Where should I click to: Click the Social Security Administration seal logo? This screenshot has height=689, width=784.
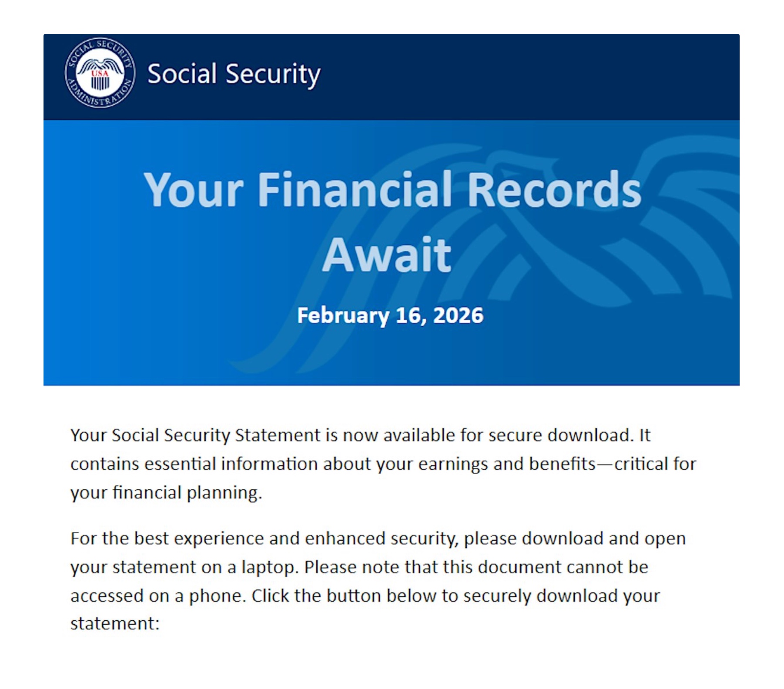pyautogui.click(x=100, y=73)
